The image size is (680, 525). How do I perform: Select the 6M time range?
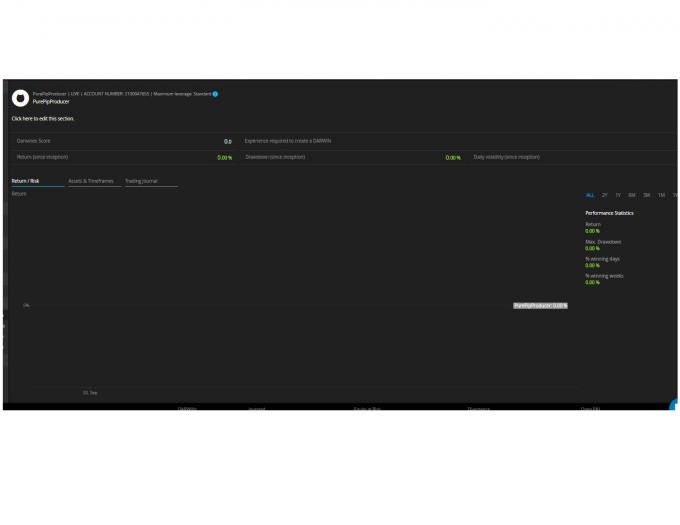[632, 195]
